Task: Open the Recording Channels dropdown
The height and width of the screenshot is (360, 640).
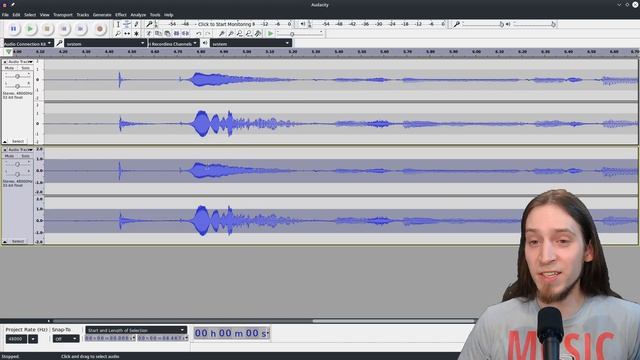Action: (173, 43)
